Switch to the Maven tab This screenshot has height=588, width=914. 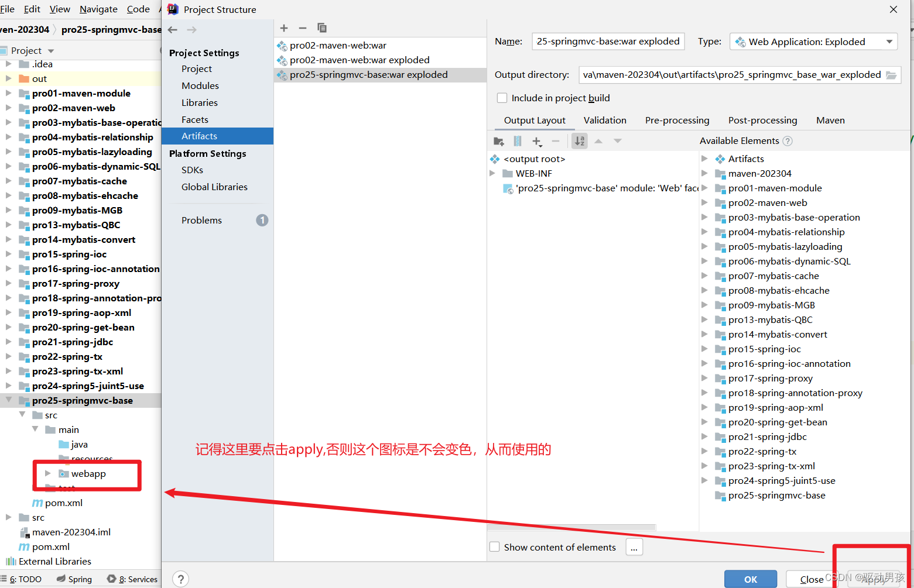point(830,120)
